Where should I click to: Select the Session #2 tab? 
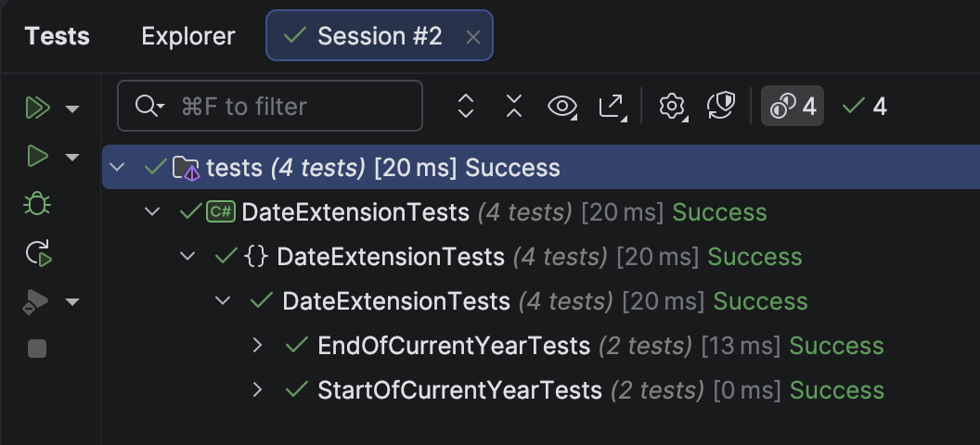pos(367,36)
